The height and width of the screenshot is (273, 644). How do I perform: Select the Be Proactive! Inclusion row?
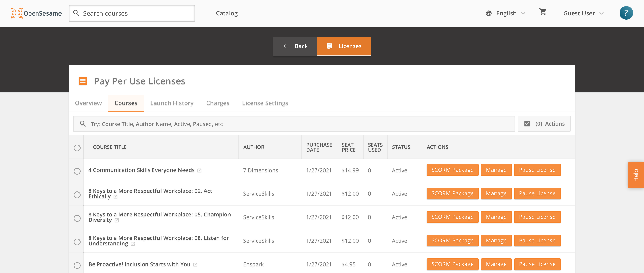pos(77,266)
